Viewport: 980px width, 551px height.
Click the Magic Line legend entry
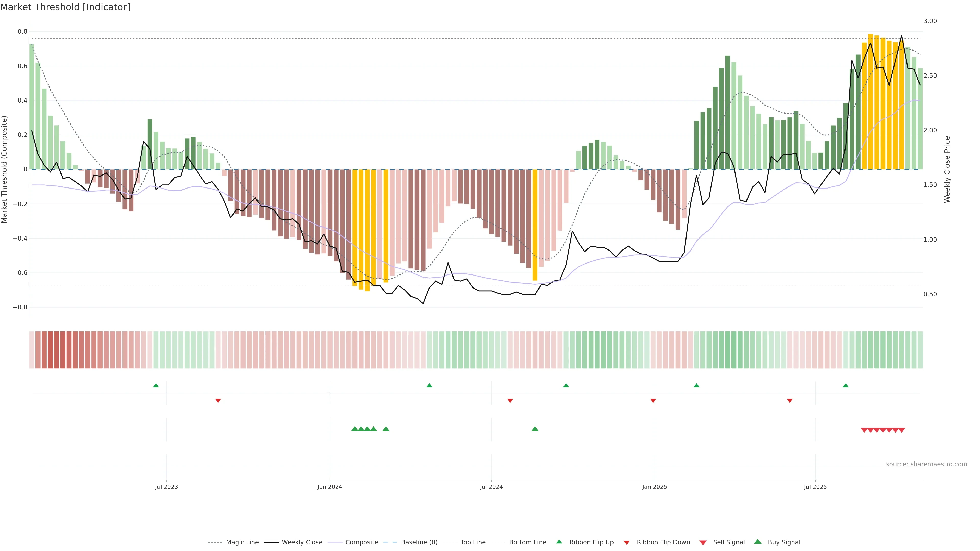point(242,542)
